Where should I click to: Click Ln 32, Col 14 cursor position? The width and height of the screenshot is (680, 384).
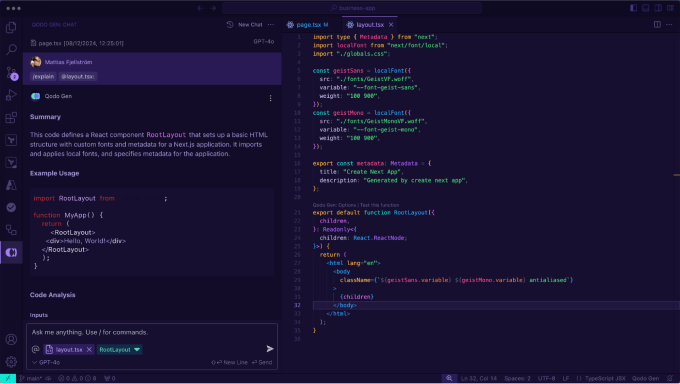(479, 378)
